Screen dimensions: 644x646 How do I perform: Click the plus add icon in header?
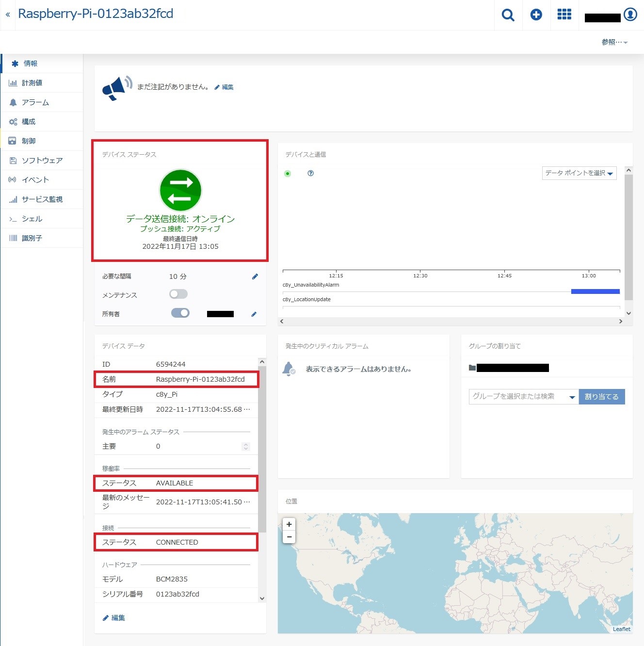point(536,15)
